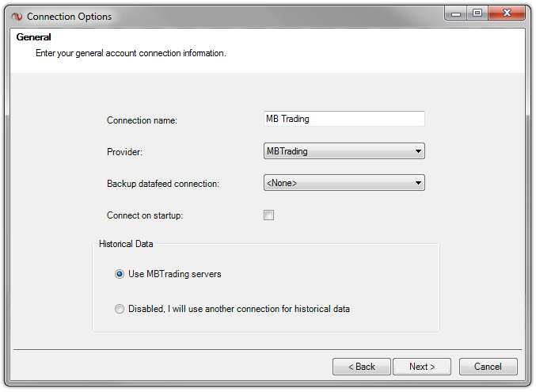Screen dimensions: 536x392
Task: Select Disabled, use another connection radio button
Action: tap(120, 309)
